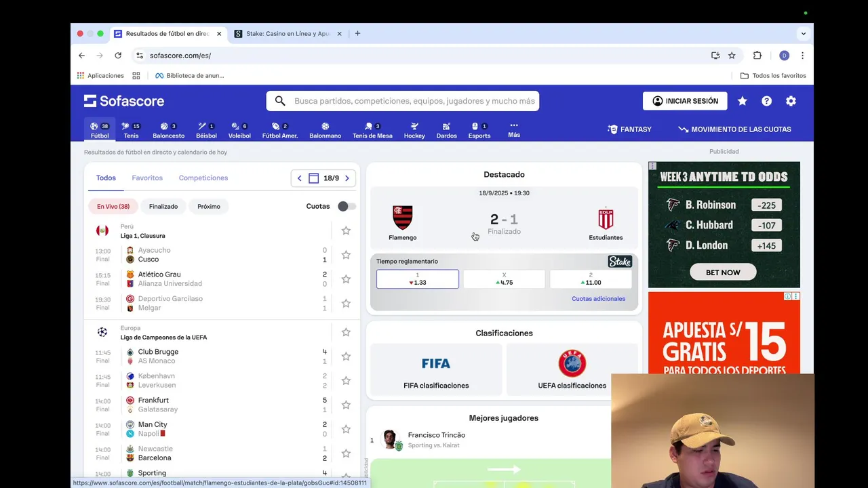Open the Tenis de Mesa category
This screenshot has width=868, height=488.
click(372, 130)
